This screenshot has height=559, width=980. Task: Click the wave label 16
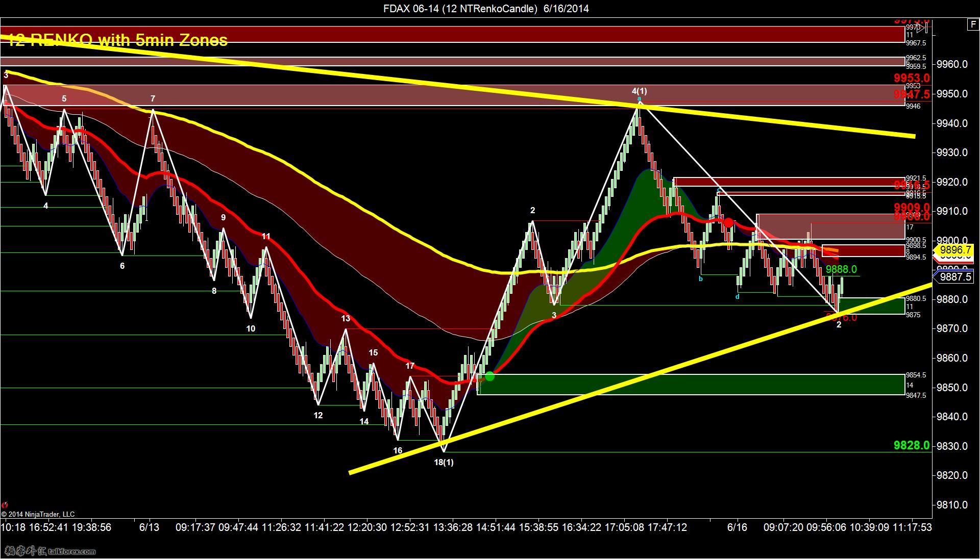click(398, 451)
